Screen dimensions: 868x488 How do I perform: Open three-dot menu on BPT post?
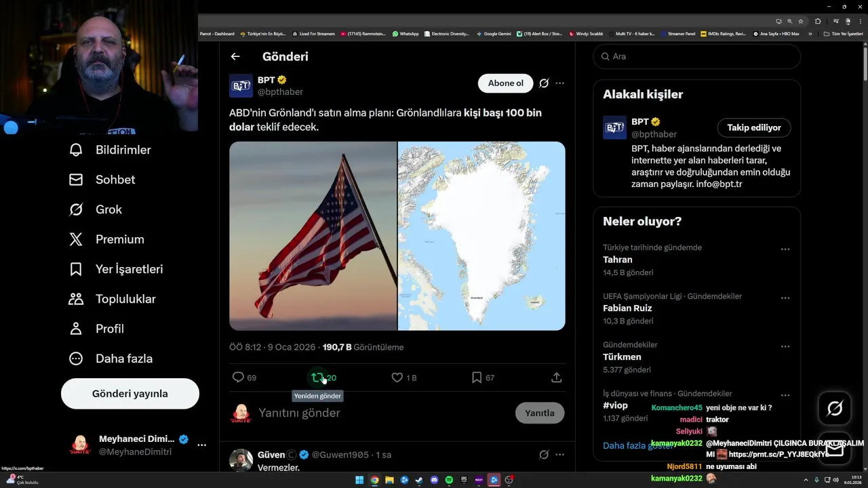[x=559, y=83]
